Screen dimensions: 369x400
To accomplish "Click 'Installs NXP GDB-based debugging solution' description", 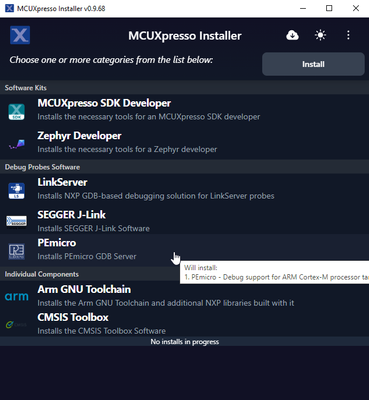I will pos(156,196).
